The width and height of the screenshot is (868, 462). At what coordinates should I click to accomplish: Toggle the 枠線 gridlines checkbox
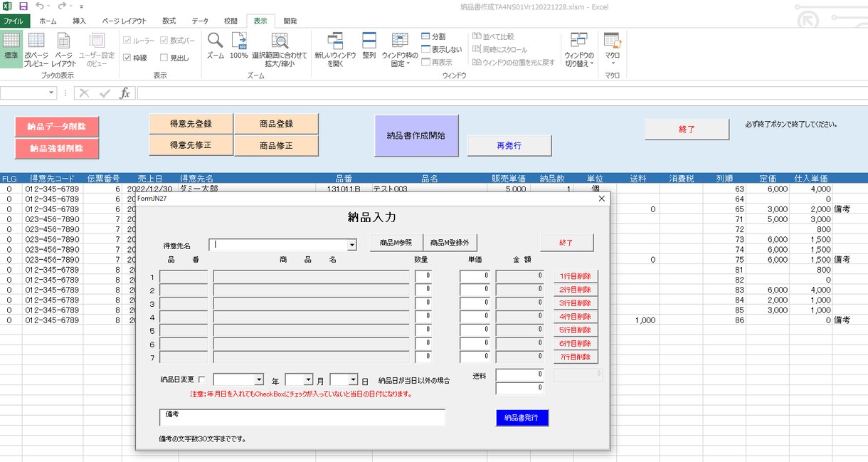(x=127, y=58)
